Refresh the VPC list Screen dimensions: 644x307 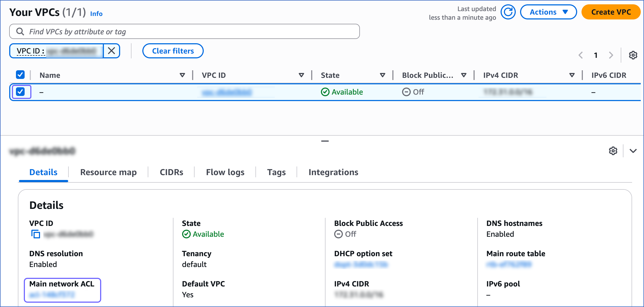pyautogui.click(x=508, y=12)
